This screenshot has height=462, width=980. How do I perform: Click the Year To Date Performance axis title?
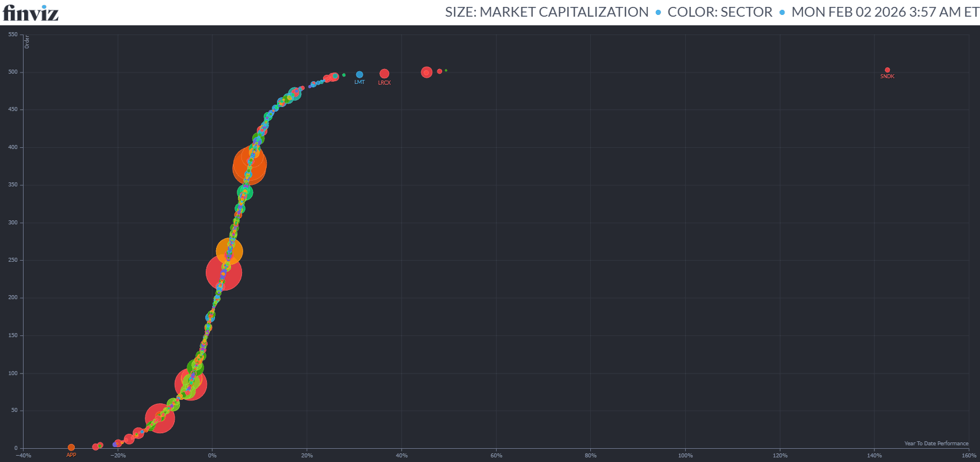coord(936,444)
